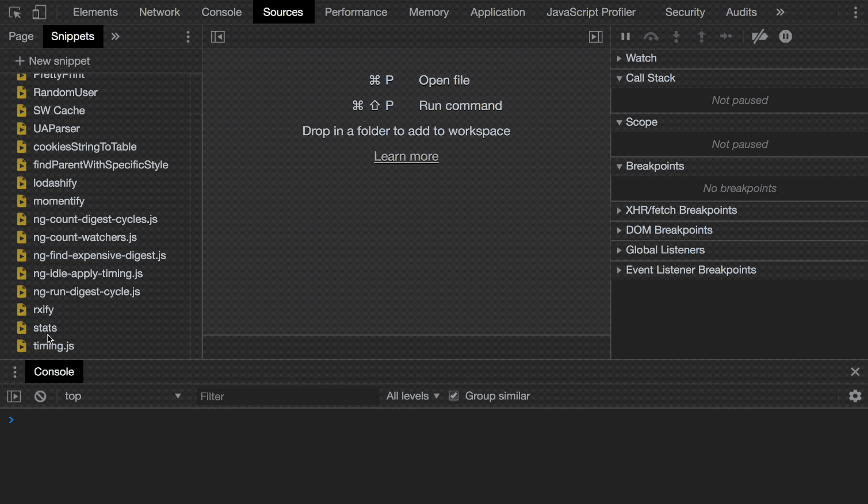The width and height of the screenshot is (868, 504).
Task: Open console settings gear
Action: coord(855,396)
